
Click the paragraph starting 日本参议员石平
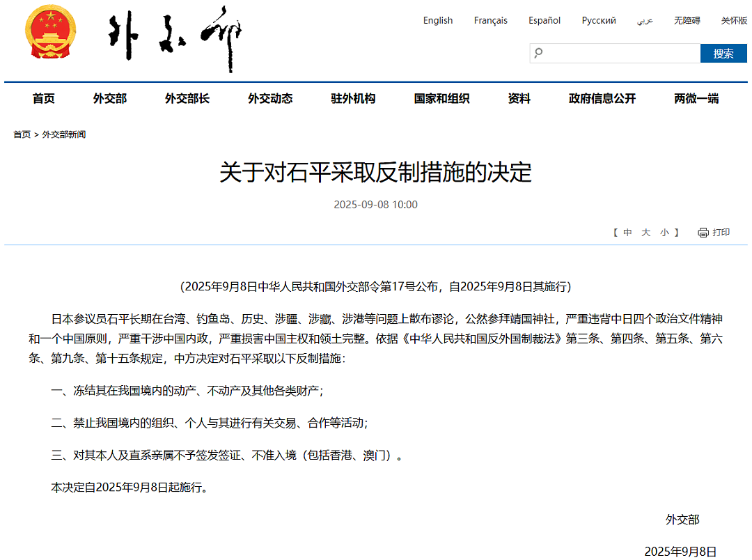click(x=375, y=339)
